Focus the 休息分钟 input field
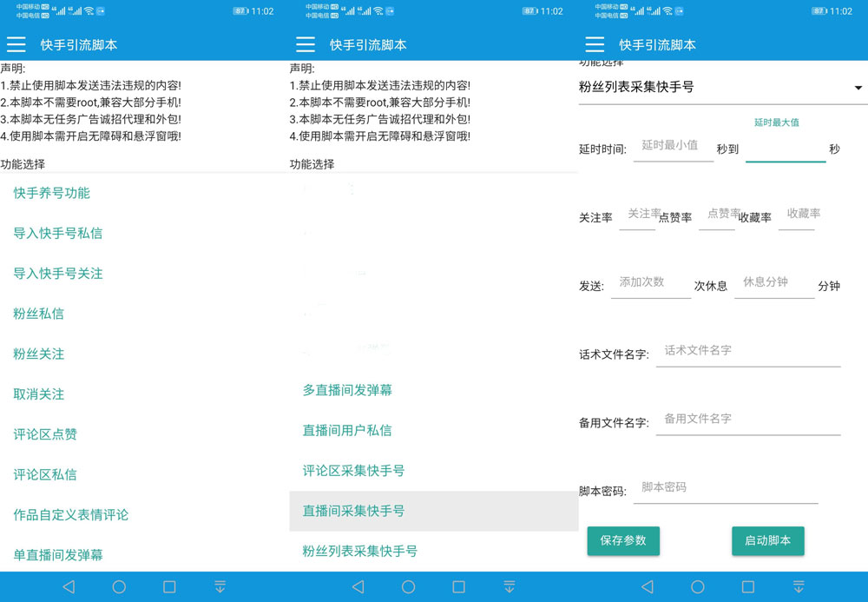868x602 pixels. [x=773, y=283]
